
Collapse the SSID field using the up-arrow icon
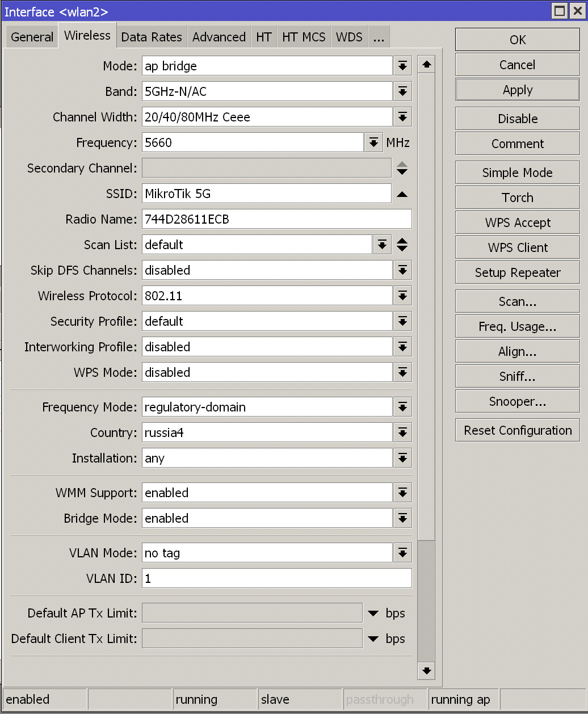(x=402, y=194)
